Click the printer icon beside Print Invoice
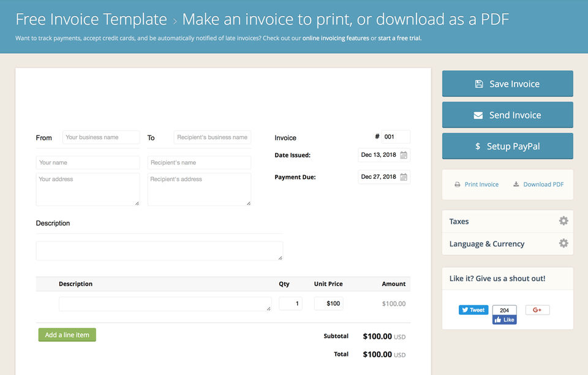Viewport: 588px width, 375px height. coord(457,184)
